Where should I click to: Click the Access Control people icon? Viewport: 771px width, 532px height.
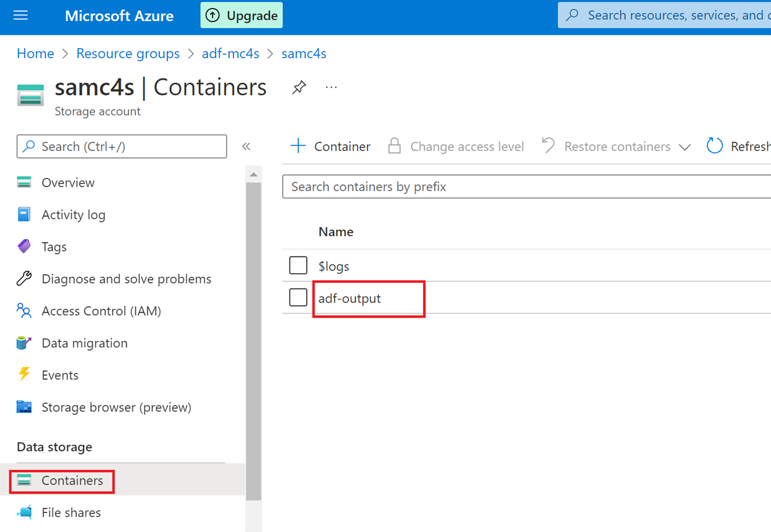click(x=24, y=311)
